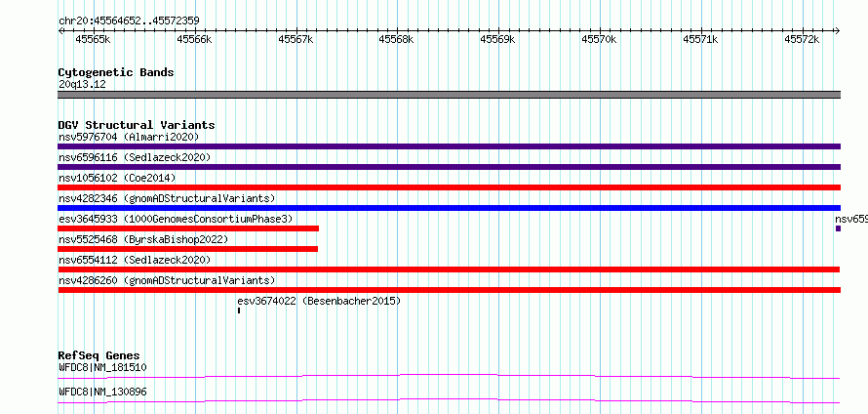The image size is (868, 414).
Task: Click the 'RefSeq Genes' track heading
Action: (99, 355)
